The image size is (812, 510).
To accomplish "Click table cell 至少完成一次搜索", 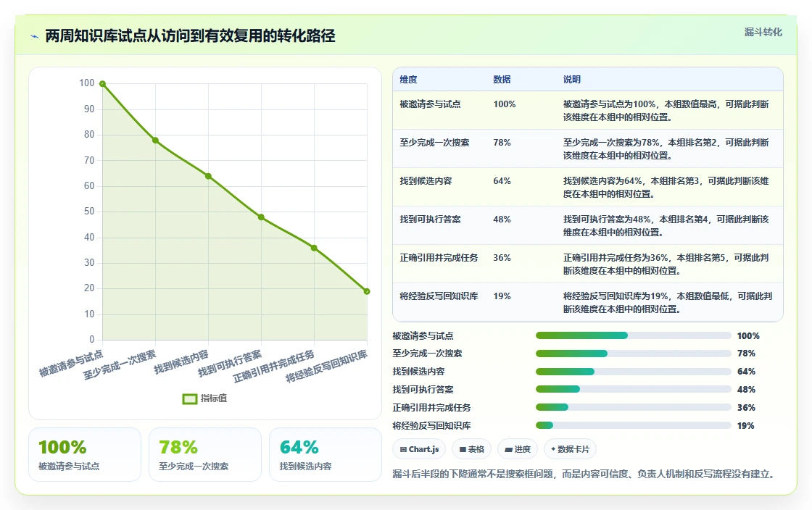I will pyautogui.click(x=434, y=142).
